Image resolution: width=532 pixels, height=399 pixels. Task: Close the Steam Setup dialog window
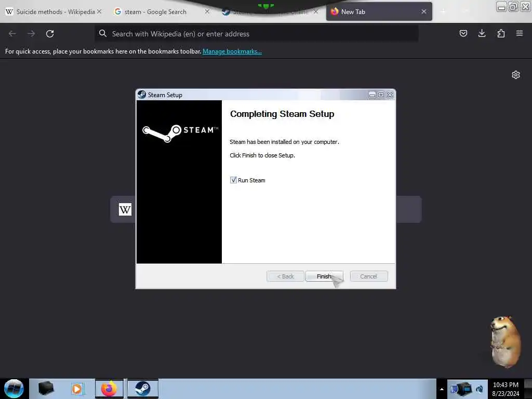coord(390,95)
